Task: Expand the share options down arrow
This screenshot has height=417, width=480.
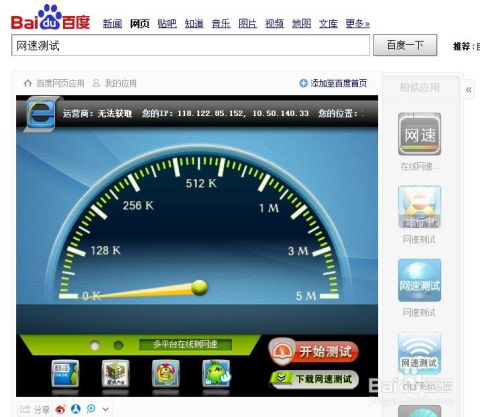Action: [106, 409]
